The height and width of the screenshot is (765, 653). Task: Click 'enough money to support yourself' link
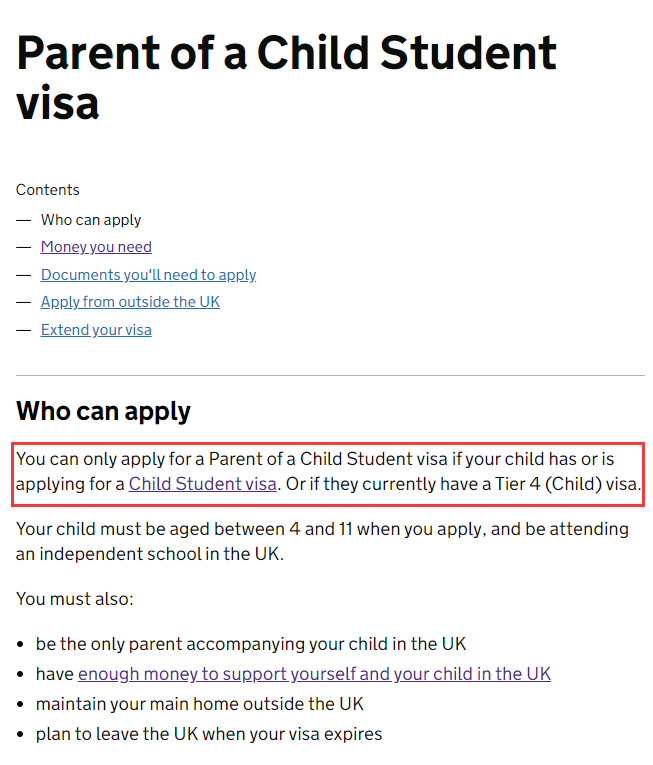314,674
